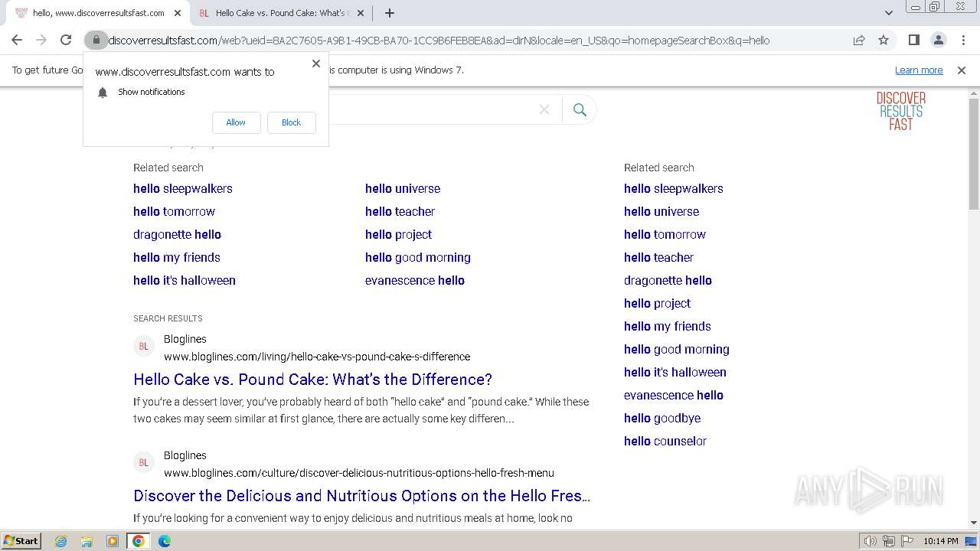This screenshot has height=551, width=980.
Task: Open a new tab with the plus button
Action: (x=389, y=13)
